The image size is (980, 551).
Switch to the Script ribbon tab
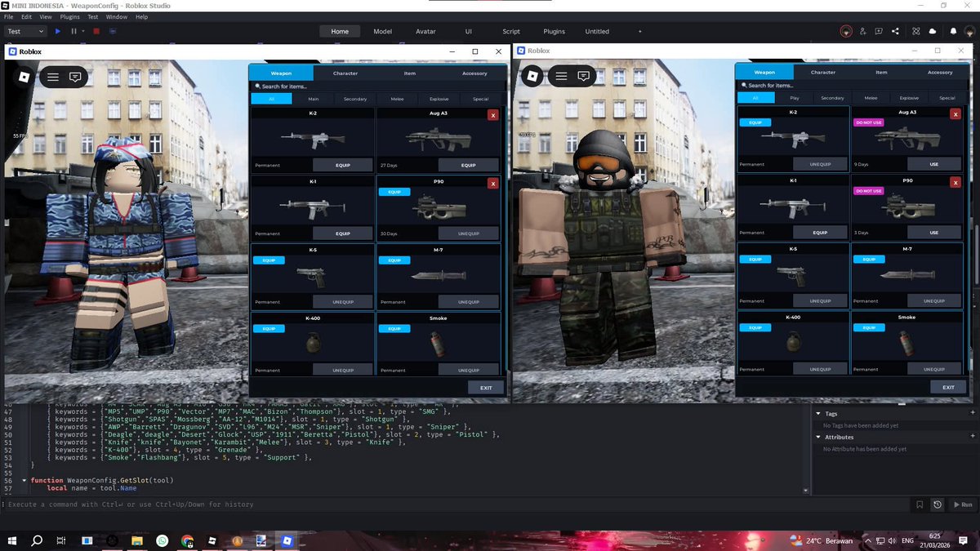pos(511,31)
